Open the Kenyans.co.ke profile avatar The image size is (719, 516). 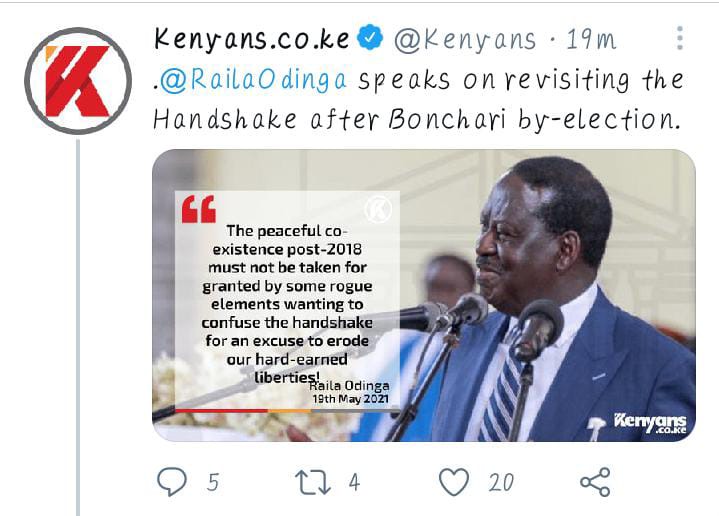coord(78,81)
